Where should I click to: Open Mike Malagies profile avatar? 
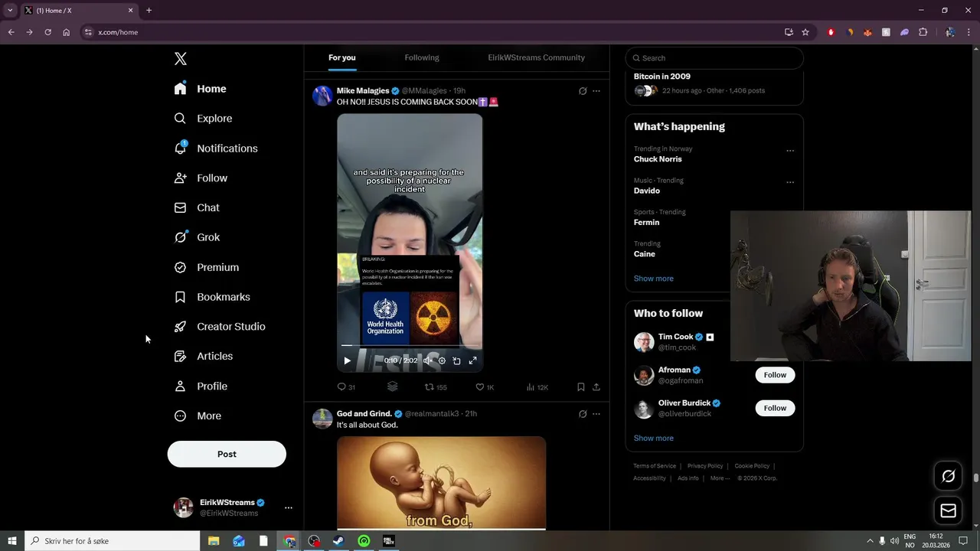pyautogui.click(x=322, y=96)
